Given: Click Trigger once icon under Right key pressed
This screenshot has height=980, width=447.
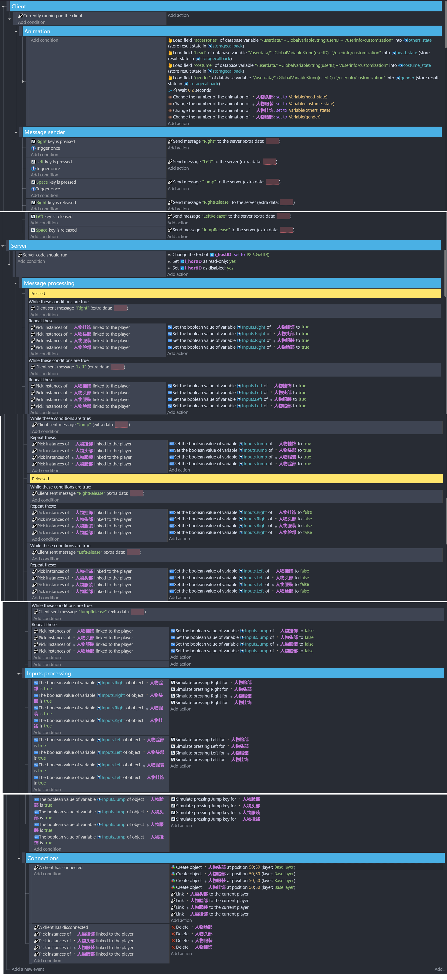Looking at the screenshot, I should click(34, 148).
